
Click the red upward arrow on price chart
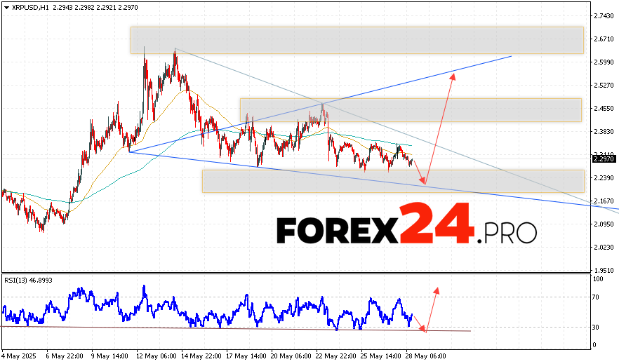pos(439,128)
